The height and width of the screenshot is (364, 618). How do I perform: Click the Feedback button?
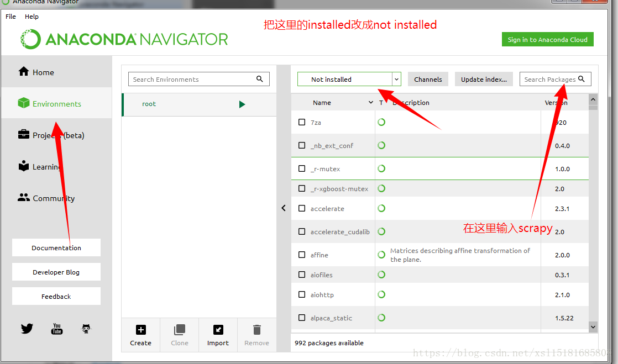(x=56, y=296)
